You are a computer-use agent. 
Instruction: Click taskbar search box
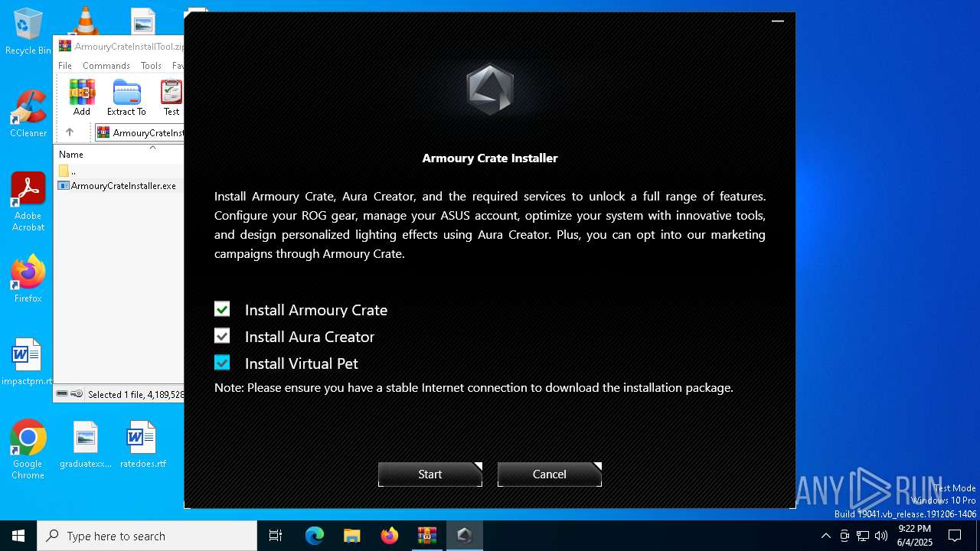147,536
